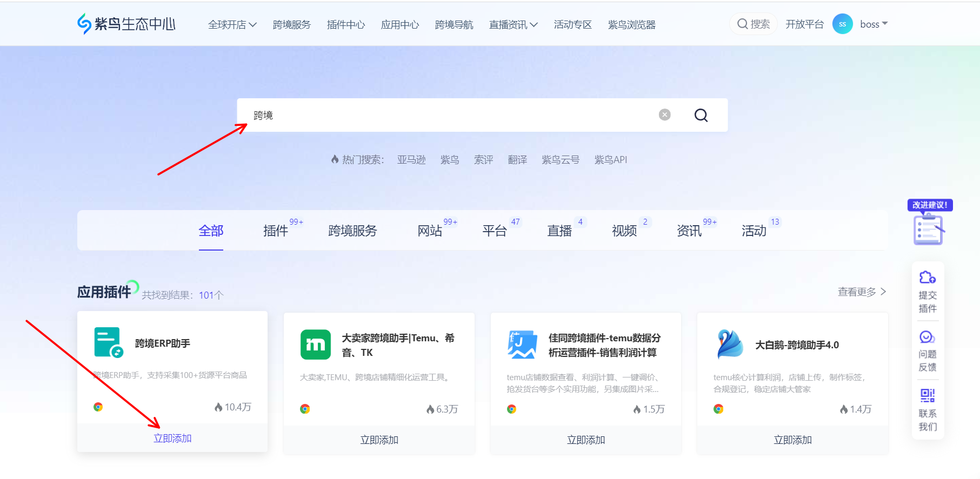Click hot search term 翻译
Screen dimensions: 980x479
tap(517, 160)
